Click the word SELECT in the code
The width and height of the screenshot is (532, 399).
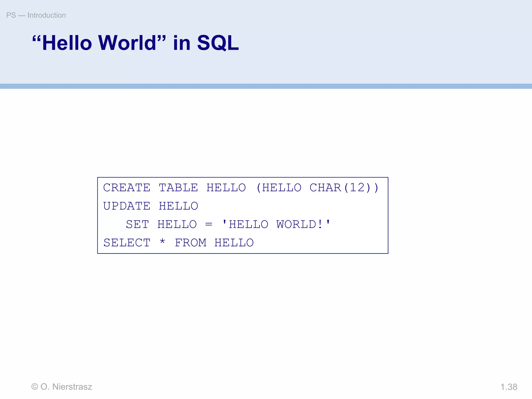pos(127,243)
